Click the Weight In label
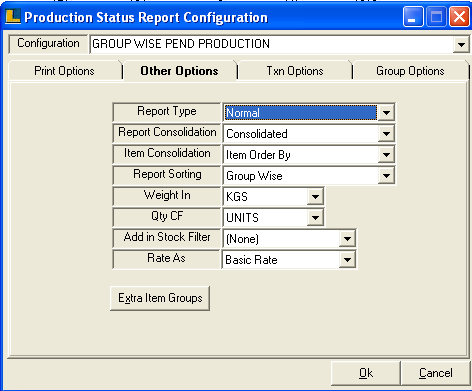Viewport: 472px width, 391px height. [x=167, y=196]
